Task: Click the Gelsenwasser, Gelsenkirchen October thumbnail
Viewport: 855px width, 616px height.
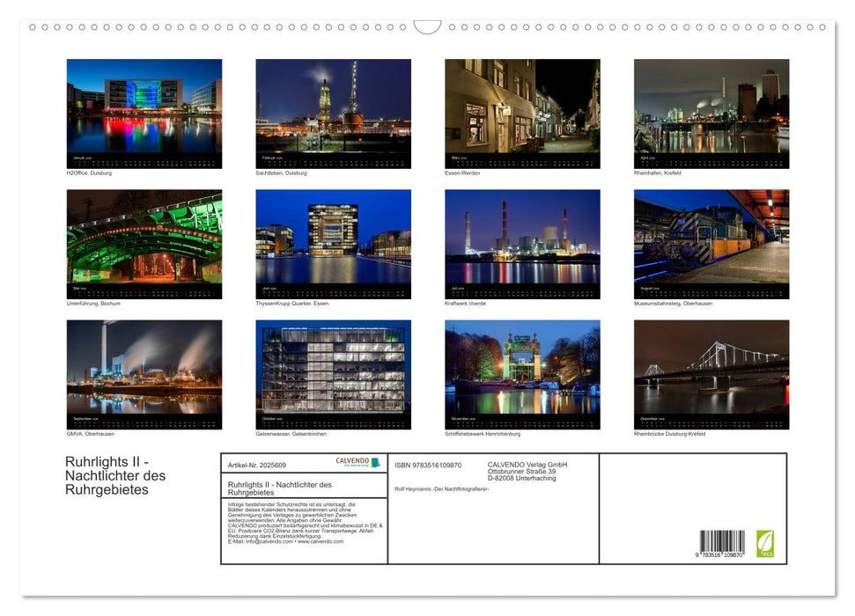Action: click(x=335, y=375)
